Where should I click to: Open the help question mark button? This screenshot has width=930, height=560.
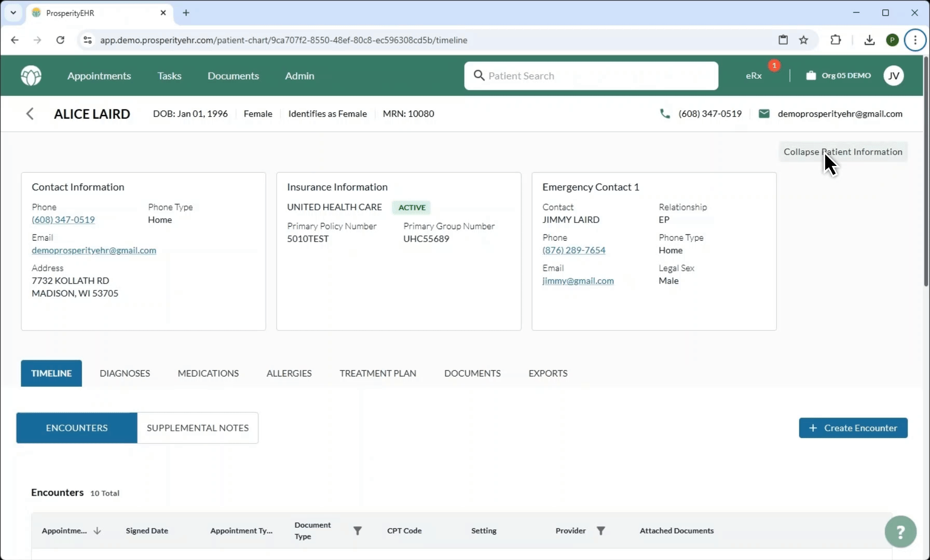900,531
